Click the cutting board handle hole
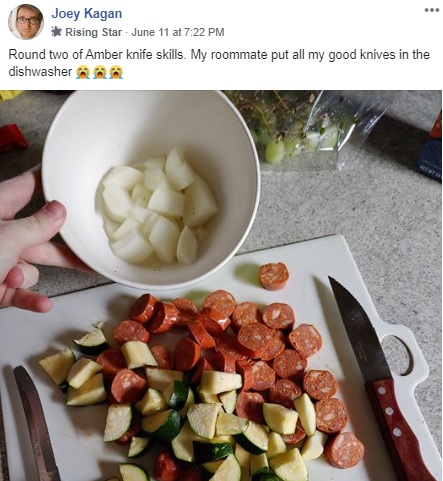The height and width of the screenshot is (481, 443). (400, 355)
